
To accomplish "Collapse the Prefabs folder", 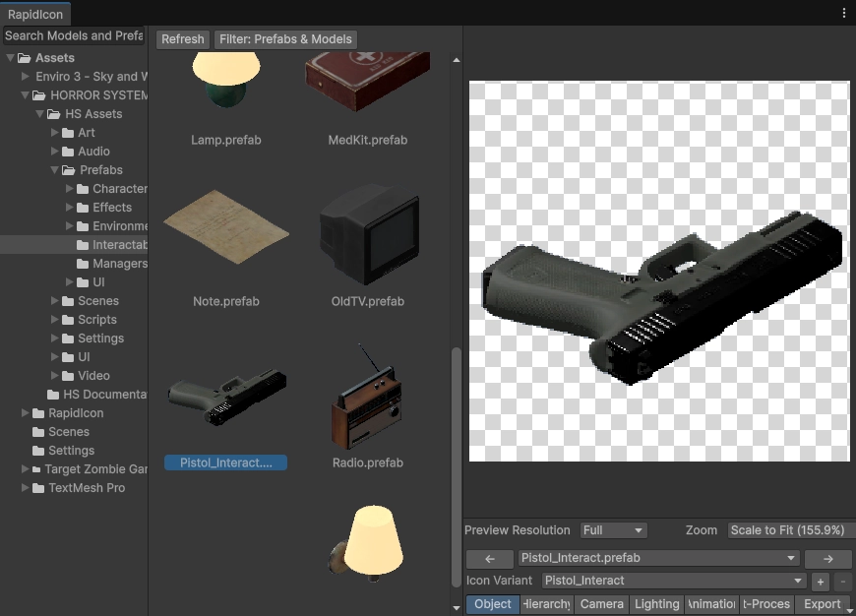I will pos(54,170).
